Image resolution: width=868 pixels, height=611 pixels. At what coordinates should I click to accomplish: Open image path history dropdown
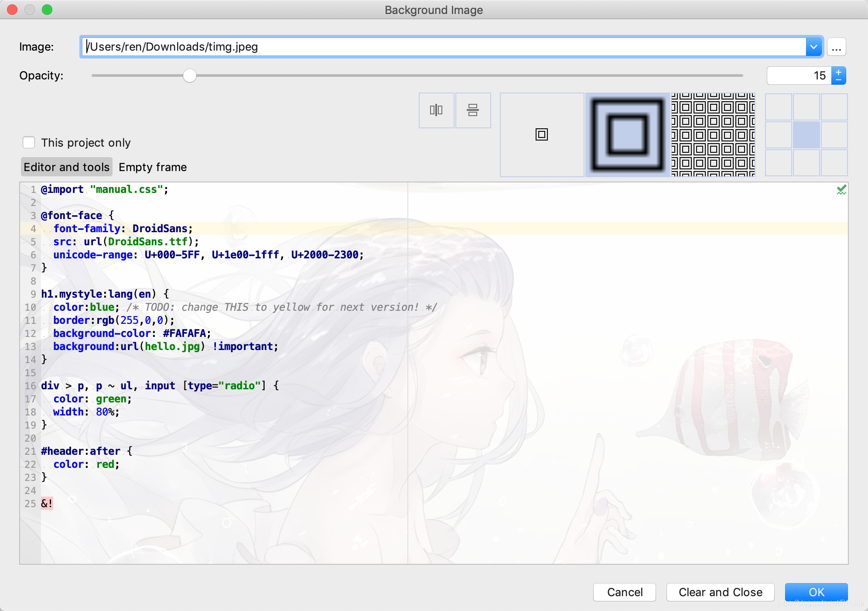pos(813,47)
